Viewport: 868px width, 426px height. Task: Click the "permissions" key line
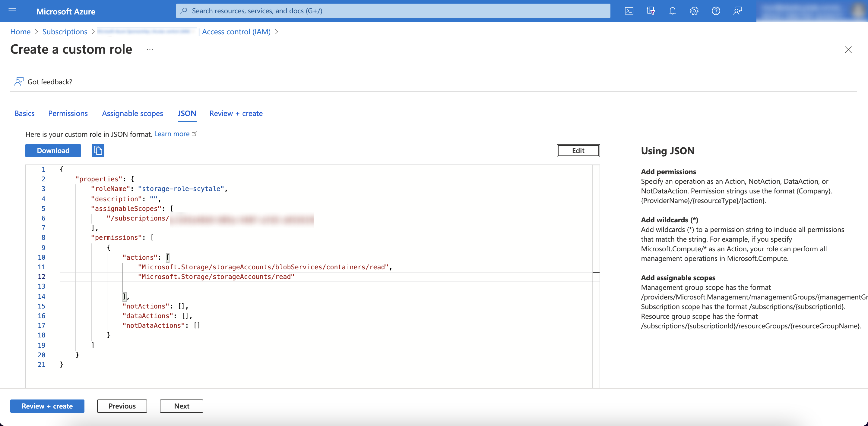click(x=122, y=238)
